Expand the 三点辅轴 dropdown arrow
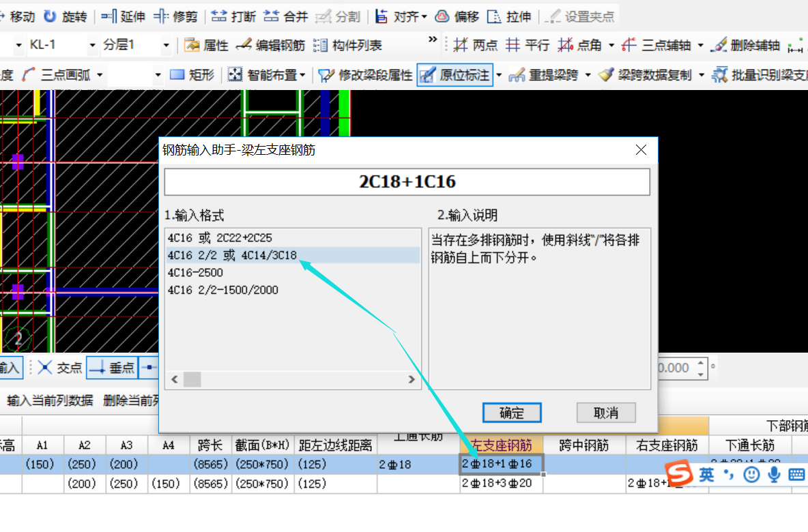Viewport: 808px width, 532px height. (700, 45)
